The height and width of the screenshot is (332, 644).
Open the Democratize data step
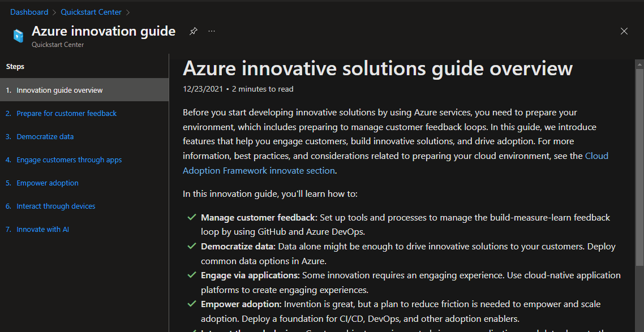(x=45, y=136)
